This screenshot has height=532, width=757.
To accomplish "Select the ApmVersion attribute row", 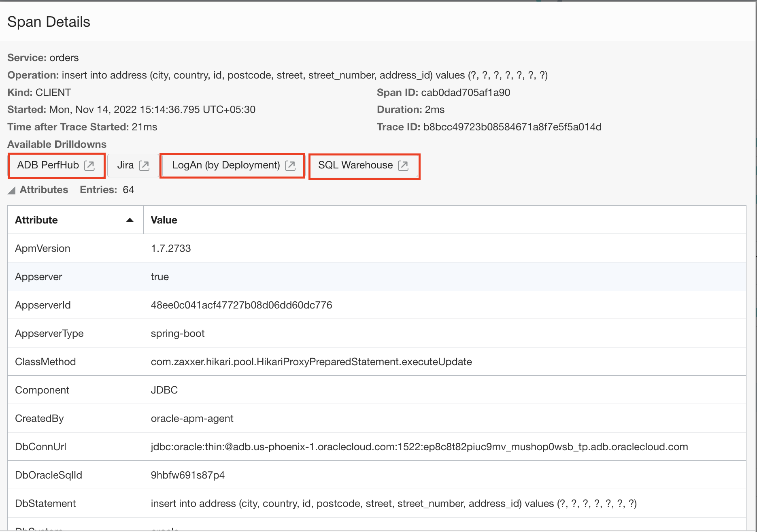I will pos(43,249).
